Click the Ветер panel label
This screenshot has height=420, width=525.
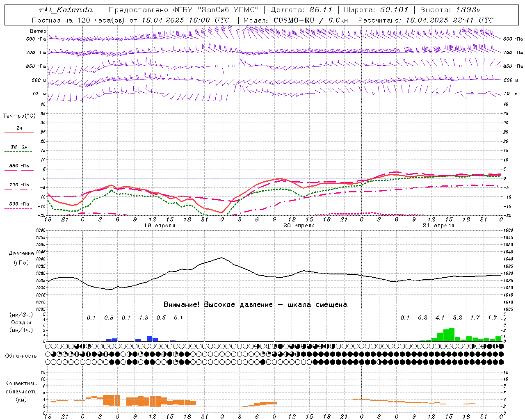[38, 31]
